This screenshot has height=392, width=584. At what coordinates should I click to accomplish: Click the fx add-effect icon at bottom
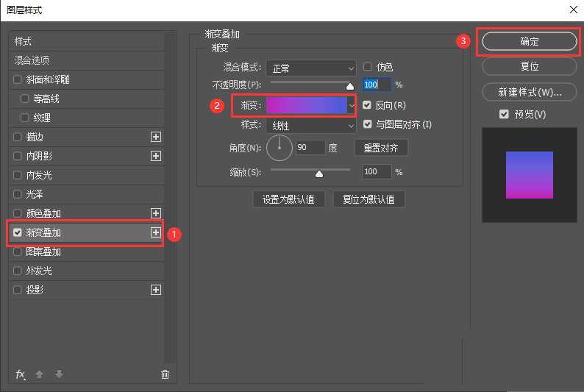[20, 374]
